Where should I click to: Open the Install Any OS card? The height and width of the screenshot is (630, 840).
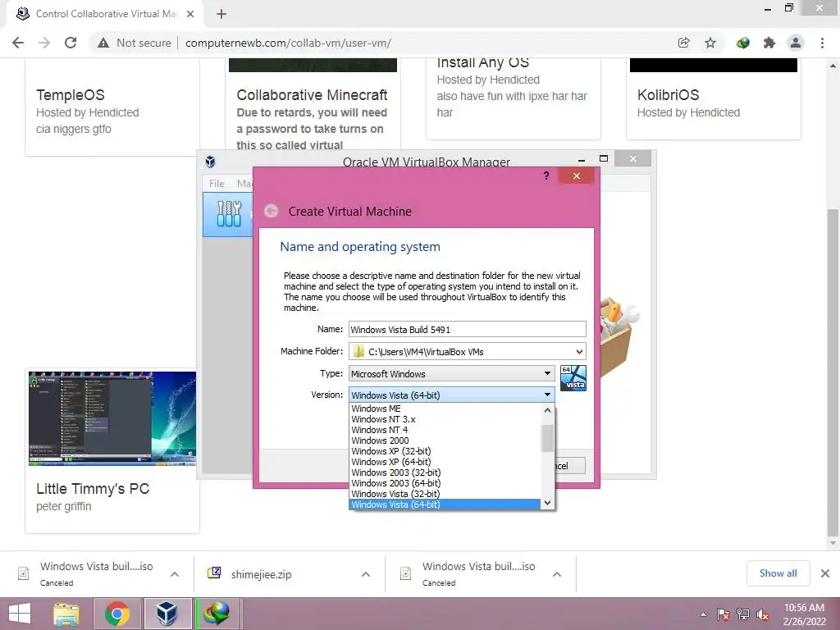click(x=514, y=99)
